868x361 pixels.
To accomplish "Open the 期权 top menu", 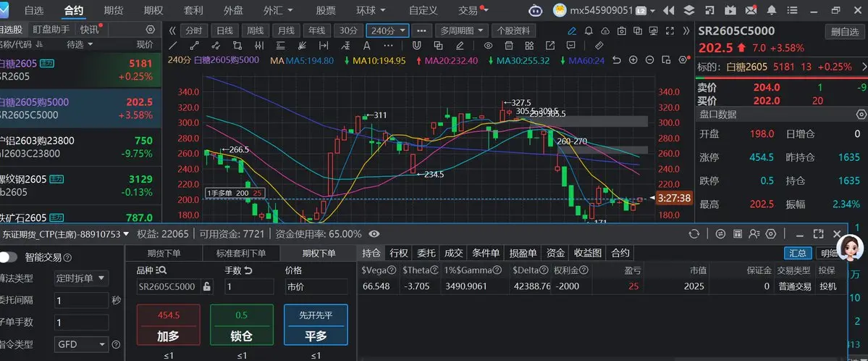I will [x=153, y=10].
